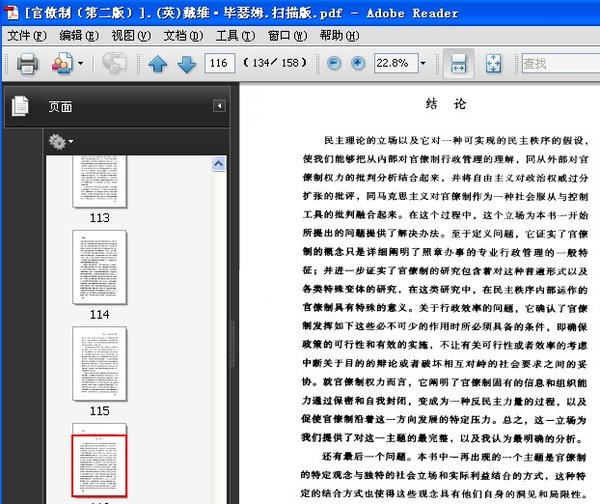Image resolution: width=600 pixels, height=504 pixels.
Task: Click the zoom in plus button
Action: tap(359, 64)
